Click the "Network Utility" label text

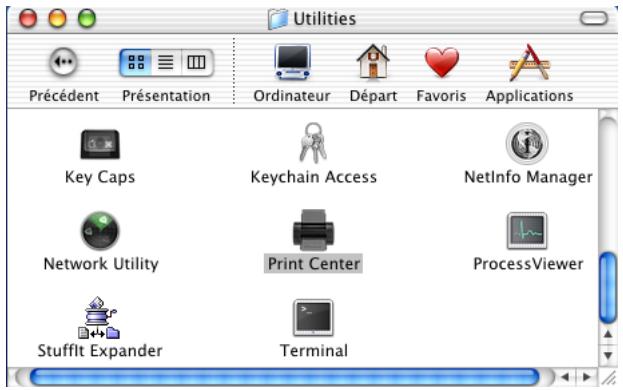tap(101, 263)
